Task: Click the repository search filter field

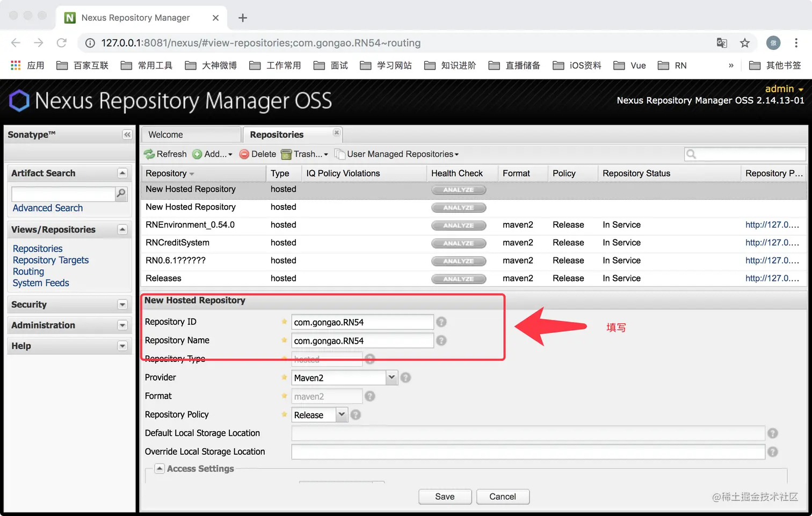Action: click(745, 154)
